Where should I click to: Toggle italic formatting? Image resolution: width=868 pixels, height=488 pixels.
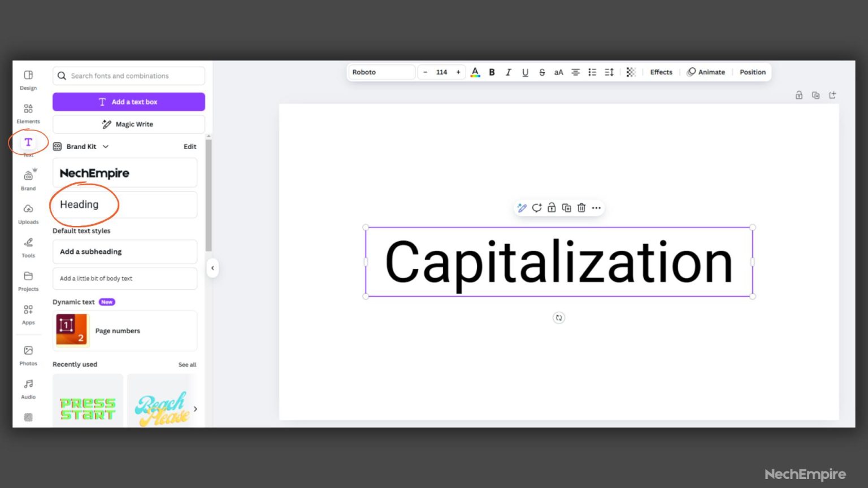click(508, 72)
